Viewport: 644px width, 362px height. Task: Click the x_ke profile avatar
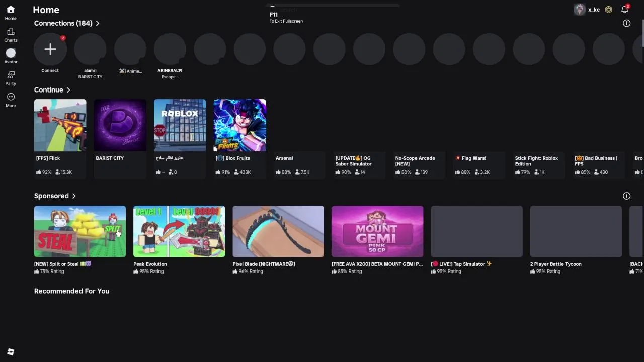(580, 10)
